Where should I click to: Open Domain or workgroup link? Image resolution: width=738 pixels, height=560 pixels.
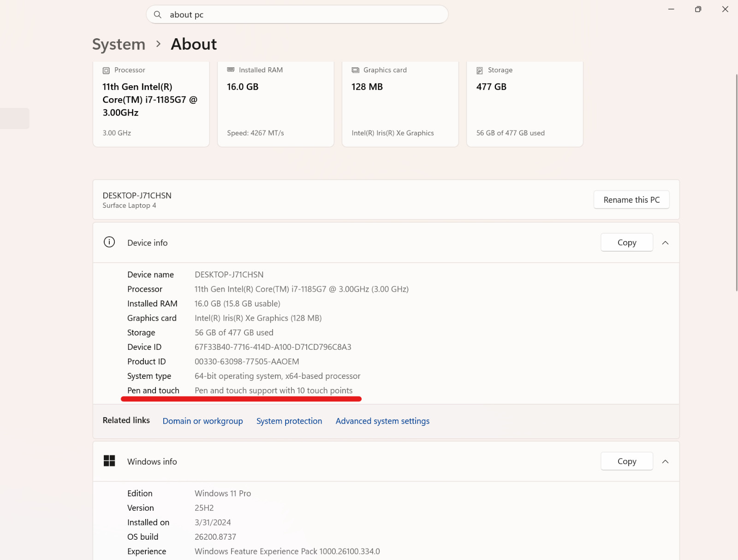(x=202, y=421)
